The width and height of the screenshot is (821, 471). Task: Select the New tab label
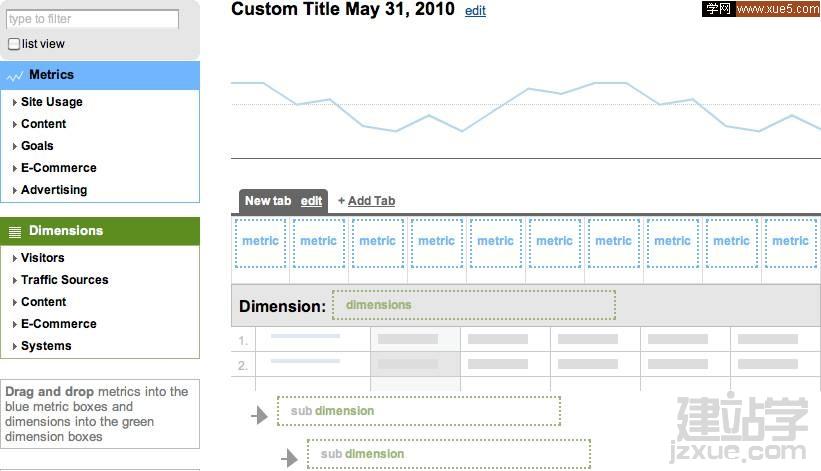[x=267, y=201]
